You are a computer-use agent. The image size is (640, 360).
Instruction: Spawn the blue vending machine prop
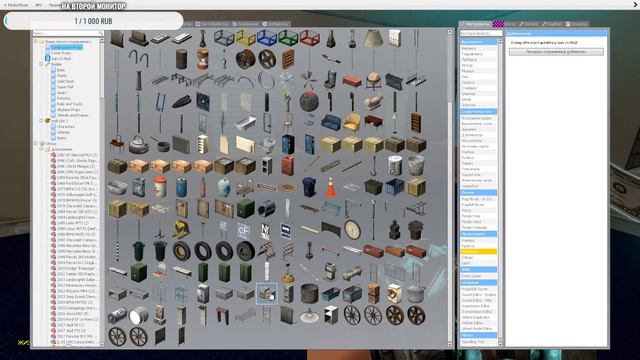[288, 145]
